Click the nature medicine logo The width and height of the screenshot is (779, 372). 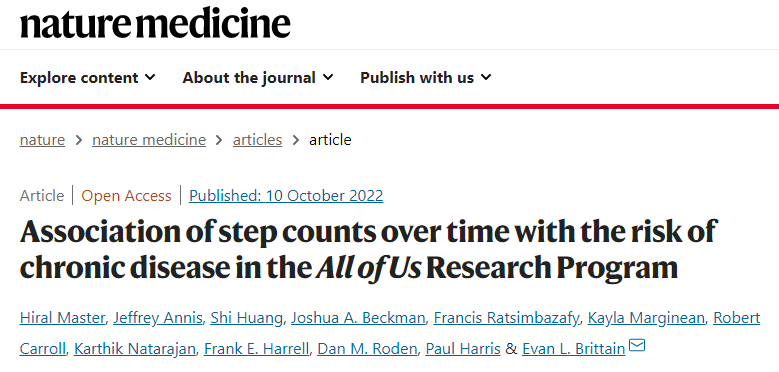[x=155, y=24]
